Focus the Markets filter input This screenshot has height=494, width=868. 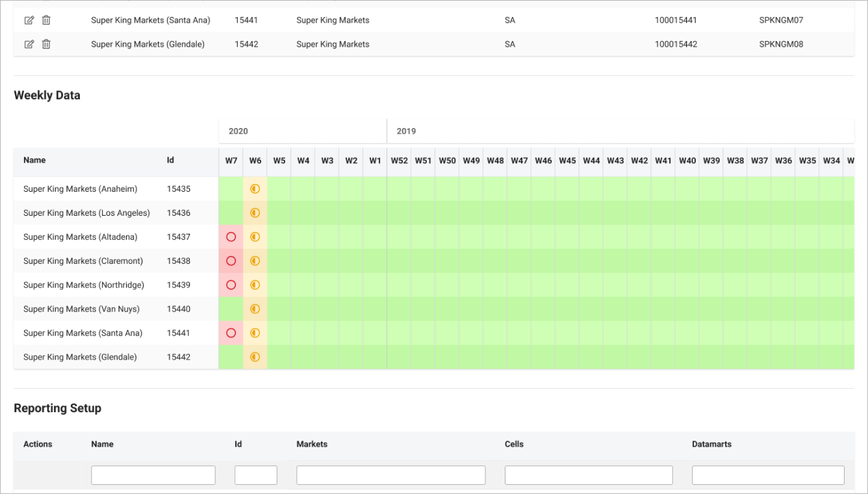coord(391,475)
